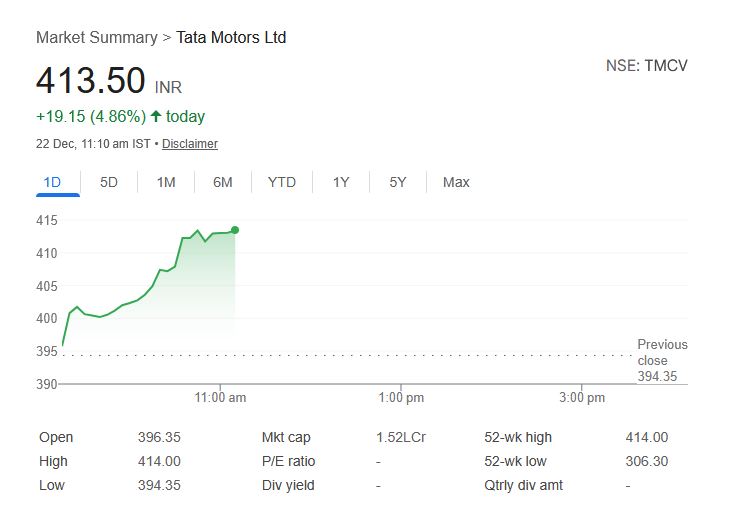Select the Max range tab
The image size is (740, 515).
[x=456, y=182]
